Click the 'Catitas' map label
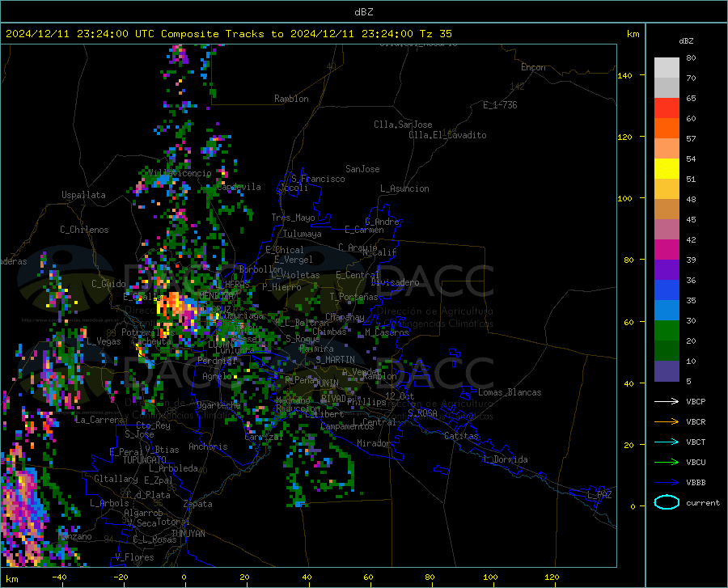Screen dimensions: 728x588 (461, 436)
